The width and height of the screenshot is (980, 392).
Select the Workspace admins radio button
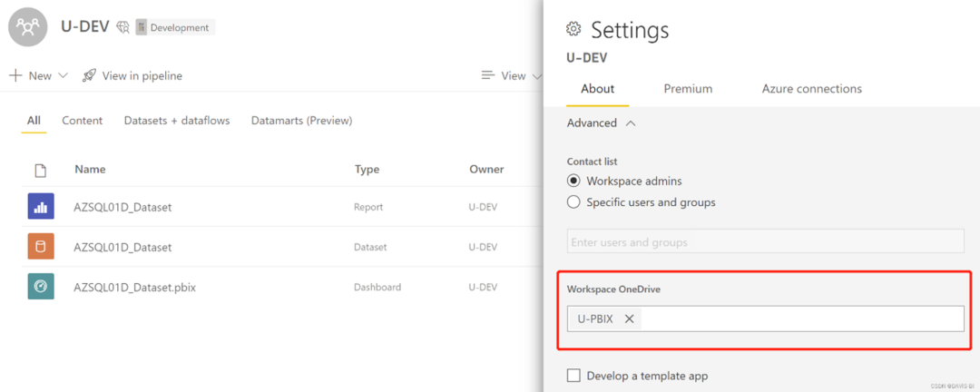(x=573, y=181)
